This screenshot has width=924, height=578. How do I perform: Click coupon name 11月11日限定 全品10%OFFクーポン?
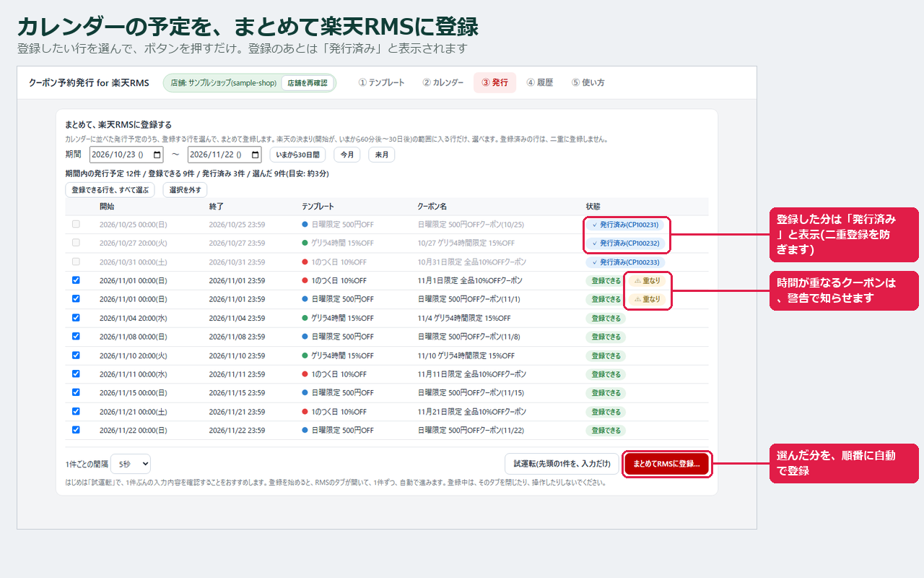(472, 374)
